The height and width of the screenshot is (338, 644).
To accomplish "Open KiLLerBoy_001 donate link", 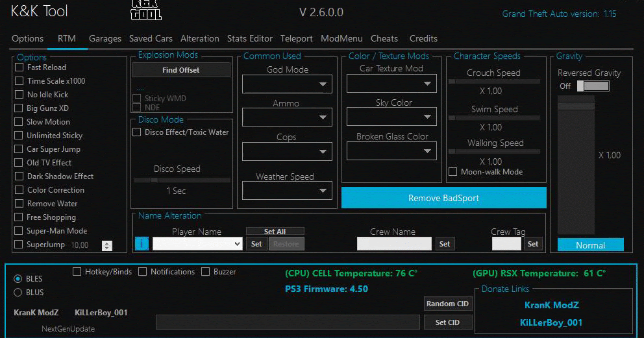I will click(x=551, y=322).
